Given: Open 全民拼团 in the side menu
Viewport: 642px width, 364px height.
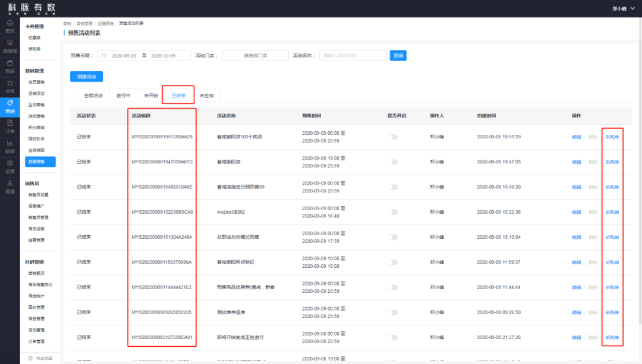Looking at the screenshot, I should (36, 150).
